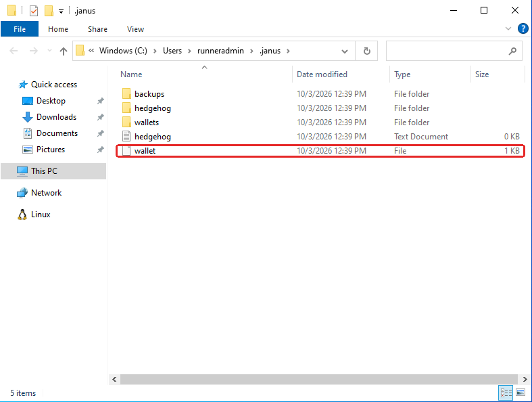Image resolution: width=532 pixels, height=402 pixels.
Task: Click the pin icon next to Documents
Action: 101,133
